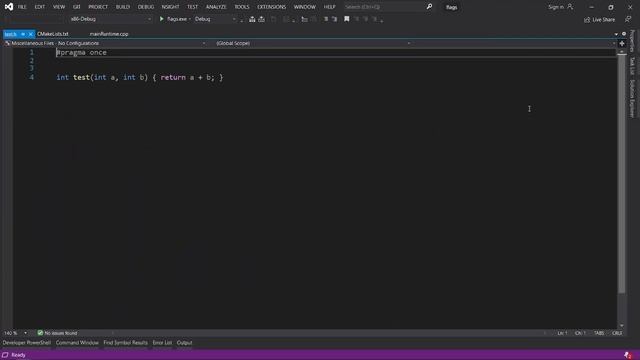Start debugging with green play arrow

[x=162, y=19]
